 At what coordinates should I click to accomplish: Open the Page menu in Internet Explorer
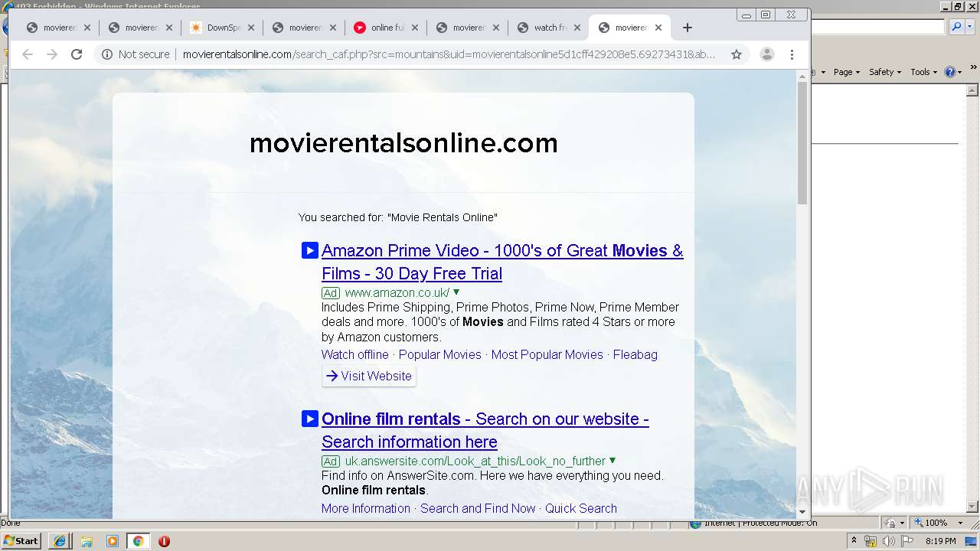click(846, 71)
